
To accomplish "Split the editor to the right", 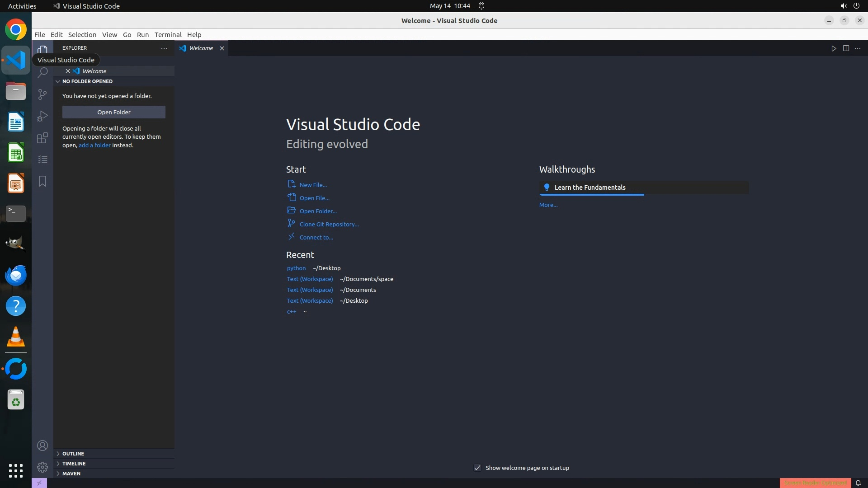I will coord(846,48).
